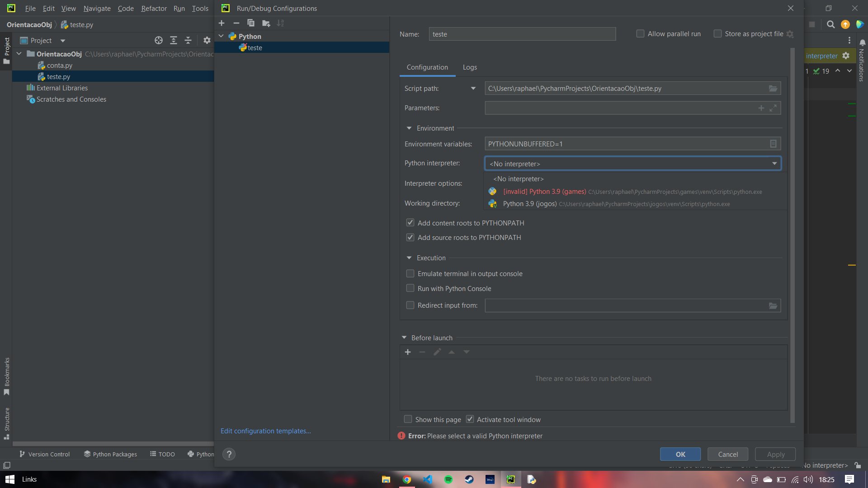Screen dimensions: 868x488
Task: Open the File menu
Action: [x=30, y=8]
